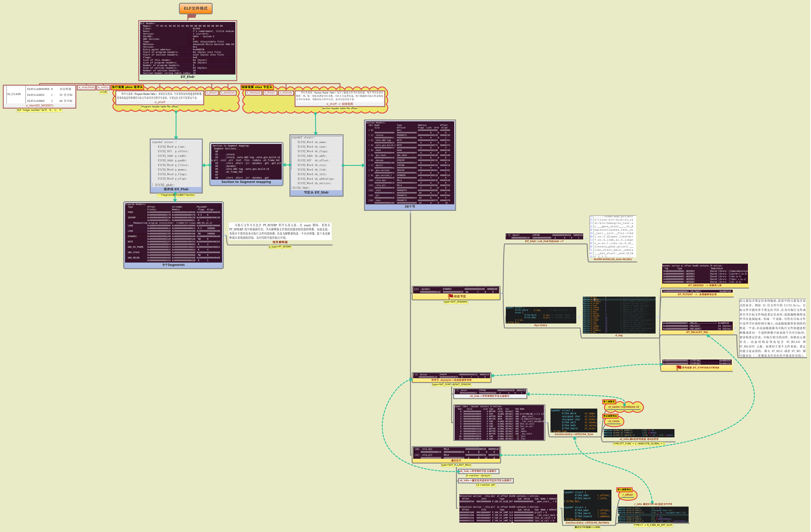This screenshot has width=811, height=532.
Task: Collapse branch right of .dynsym symbol table
Action: pyautogui.click(x=547, y=422)
